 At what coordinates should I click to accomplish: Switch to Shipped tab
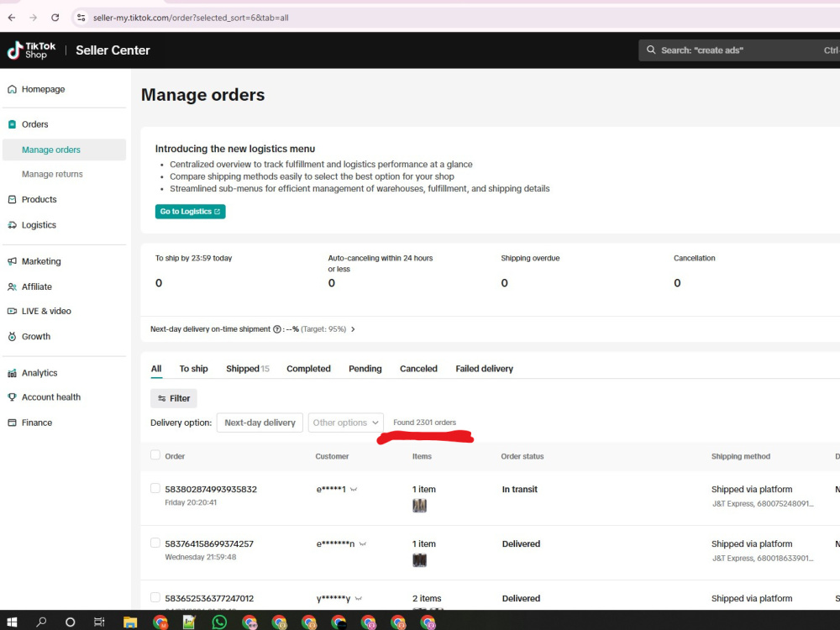248,369
